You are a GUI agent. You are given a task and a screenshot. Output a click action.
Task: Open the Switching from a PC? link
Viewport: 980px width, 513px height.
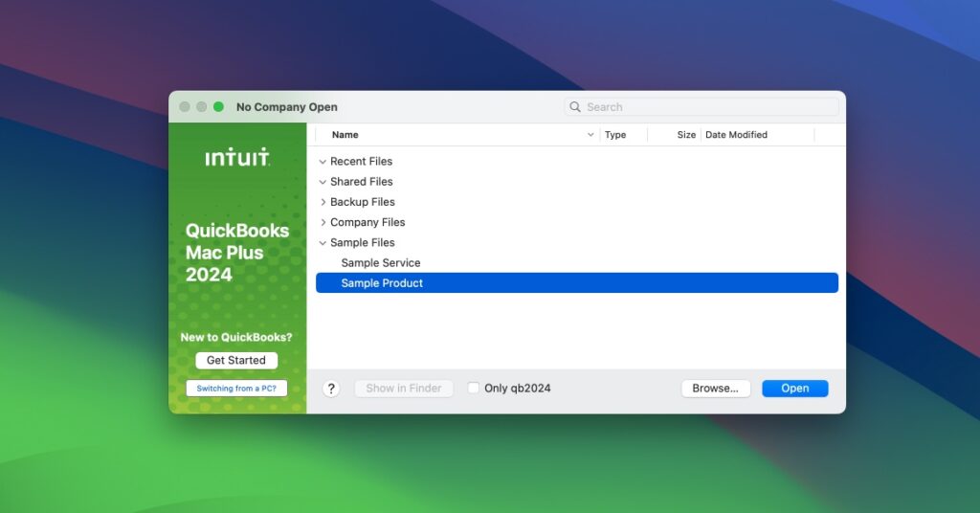(x=236, y=388)
